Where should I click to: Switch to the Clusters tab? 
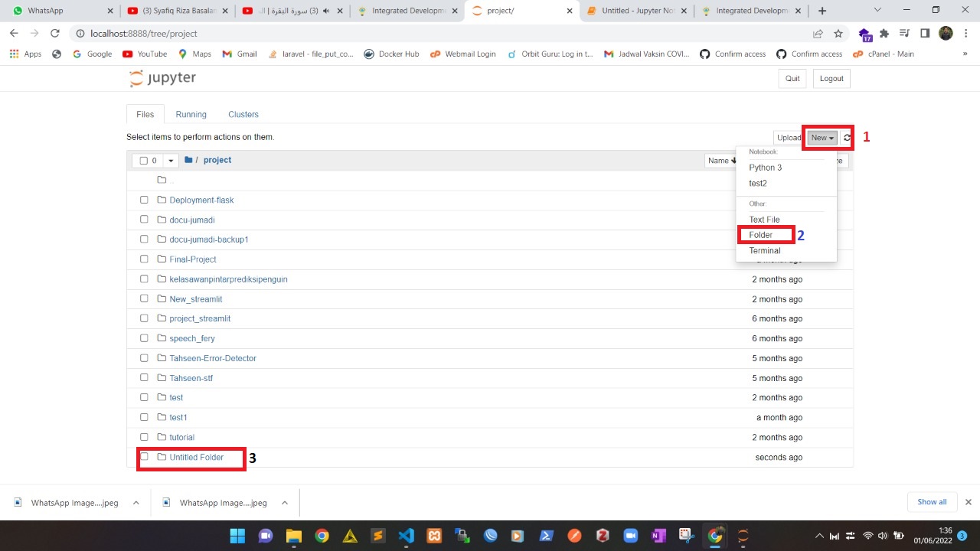243,114
